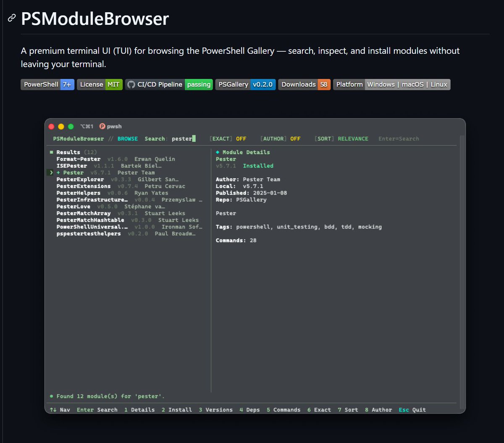Click the 2 Install footer shortcut
The image size is (504, 443).
(x=176, y=410)
